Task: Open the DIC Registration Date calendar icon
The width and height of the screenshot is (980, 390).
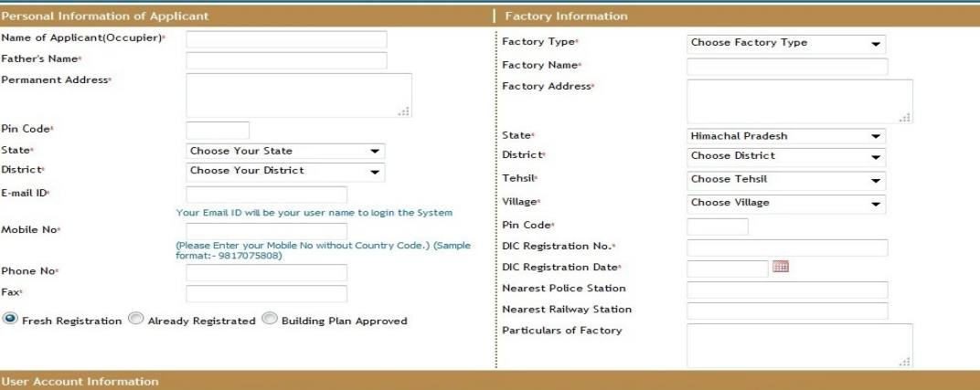Action: [x=781, y=268]
